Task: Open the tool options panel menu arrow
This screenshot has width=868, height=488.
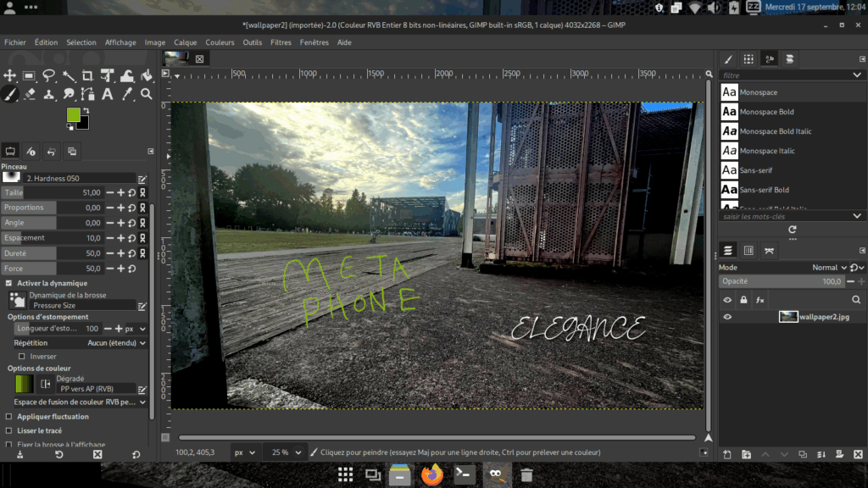Action: click(151, 151)
